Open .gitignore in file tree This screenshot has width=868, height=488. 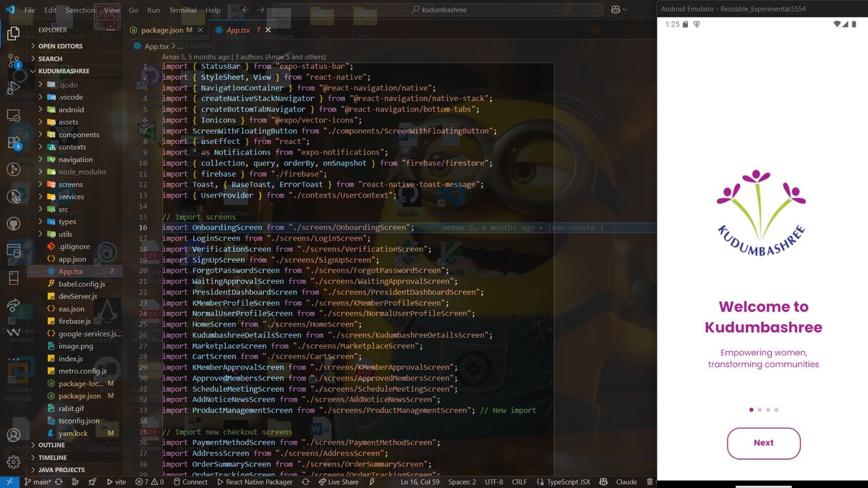coord(74,246)
